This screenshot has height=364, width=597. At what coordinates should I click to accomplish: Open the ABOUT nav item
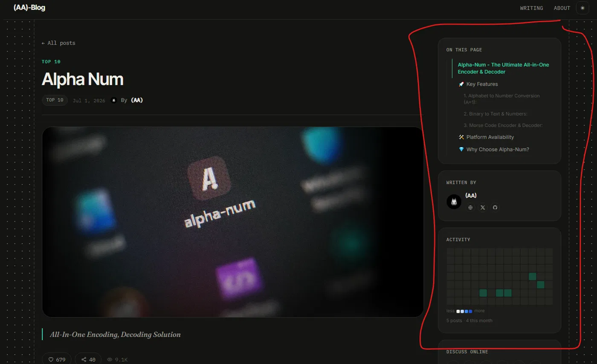click(562, 8)
